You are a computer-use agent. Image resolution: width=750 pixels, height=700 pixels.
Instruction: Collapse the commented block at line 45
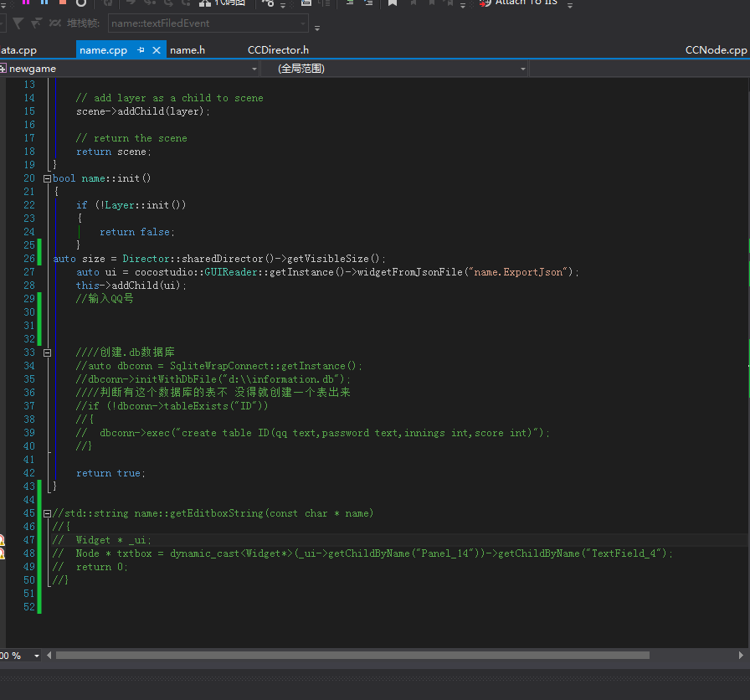click(47, 513)
